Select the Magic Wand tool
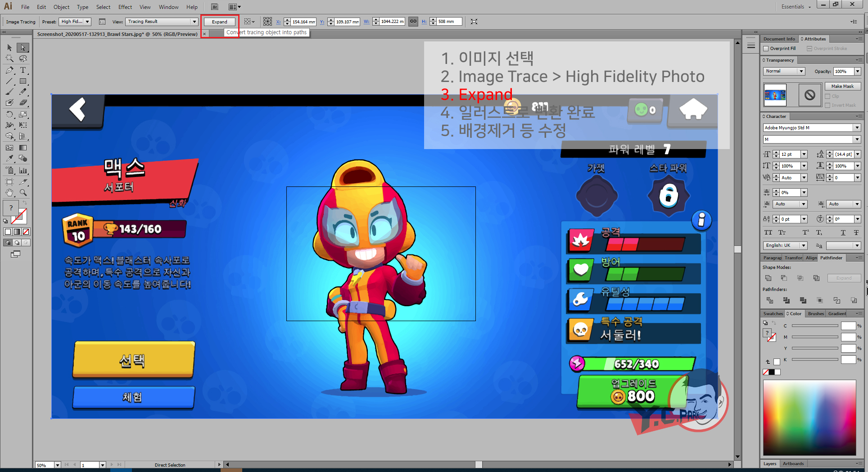Screen dimensions: 868x472 (9, 59)
